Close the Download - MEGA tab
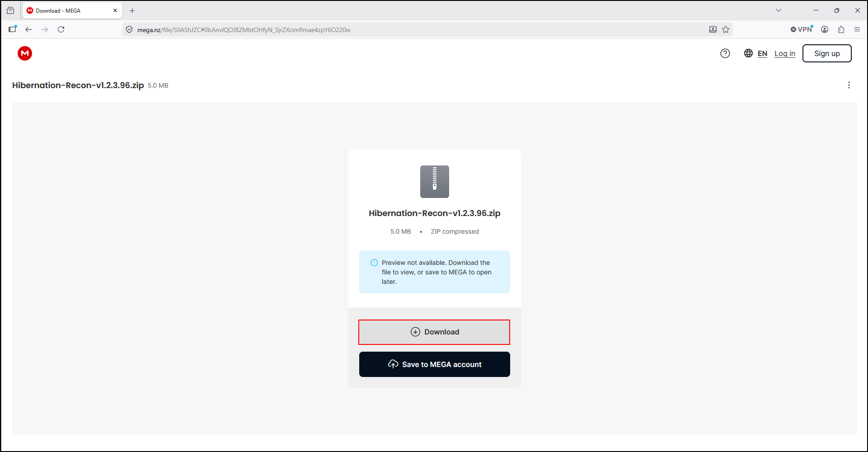 coord(115,10)
